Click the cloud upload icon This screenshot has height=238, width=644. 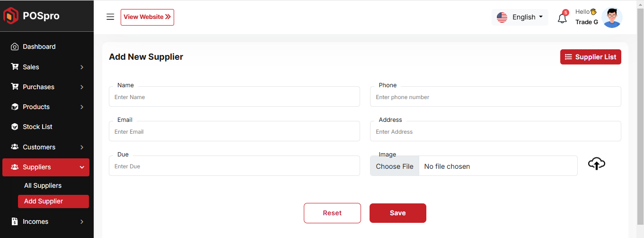[597, 164]
